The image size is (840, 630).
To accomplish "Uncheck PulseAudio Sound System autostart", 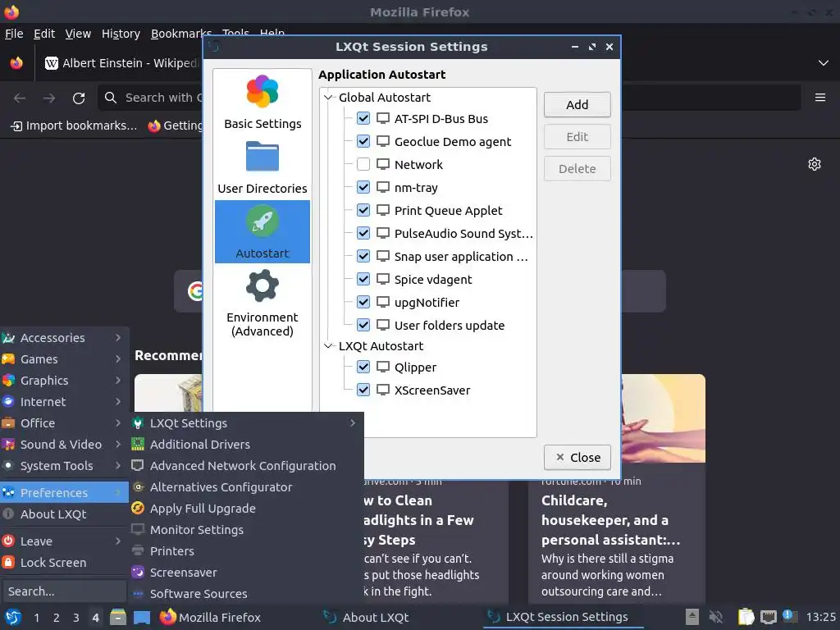I will click(x=363, y=234).
